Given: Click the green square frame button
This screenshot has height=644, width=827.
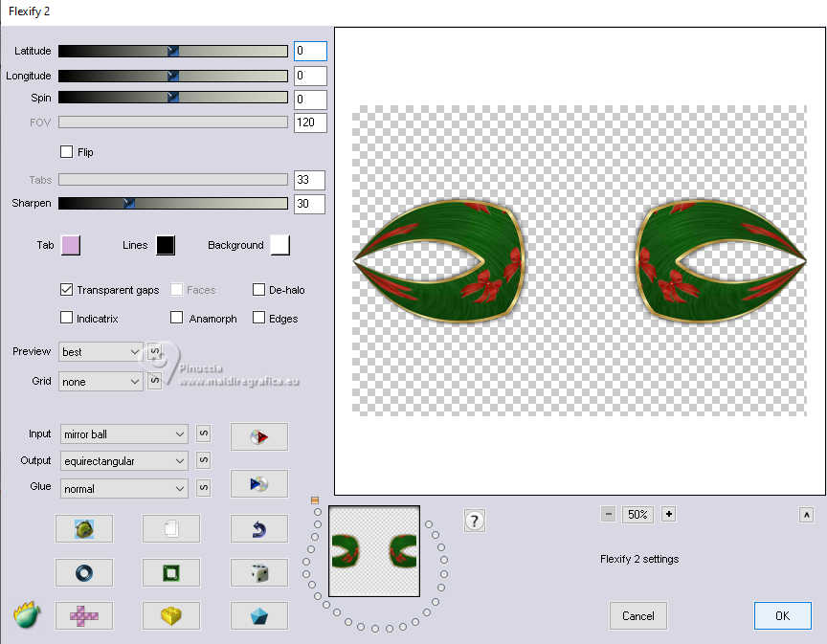Looking at the screenshot, I should point(171,573).
